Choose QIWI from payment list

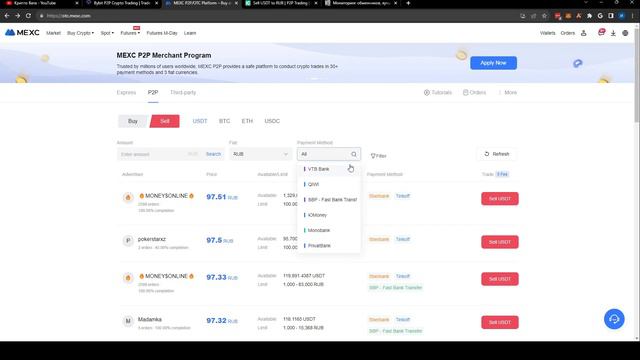(329, 184)
